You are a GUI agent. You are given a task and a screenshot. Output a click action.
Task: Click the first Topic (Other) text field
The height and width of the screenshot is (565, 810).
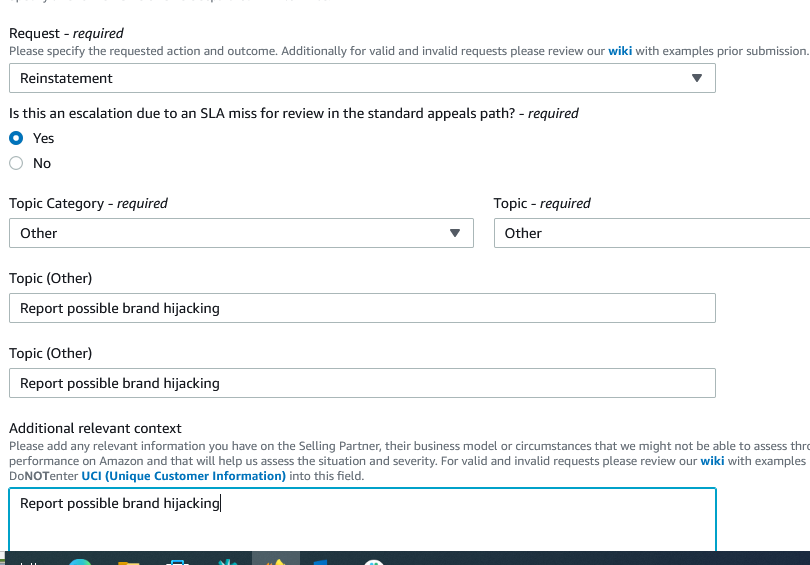coord(362,308)
